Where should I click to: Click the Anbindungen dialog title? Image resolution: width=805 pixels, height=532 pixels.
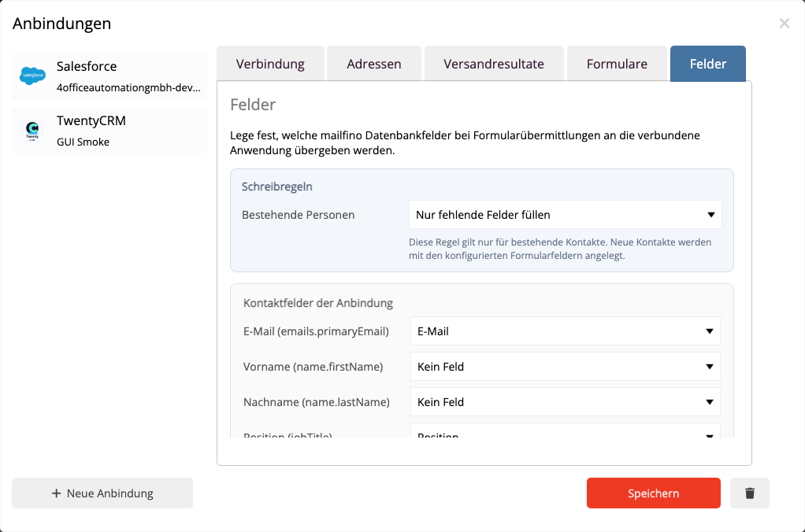(x=61, y=23)
